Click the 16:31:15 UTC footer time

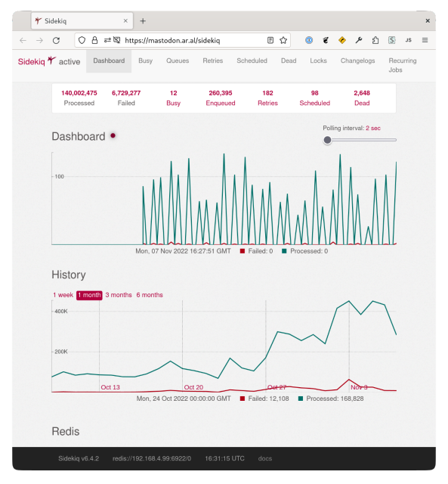[225, 459]
